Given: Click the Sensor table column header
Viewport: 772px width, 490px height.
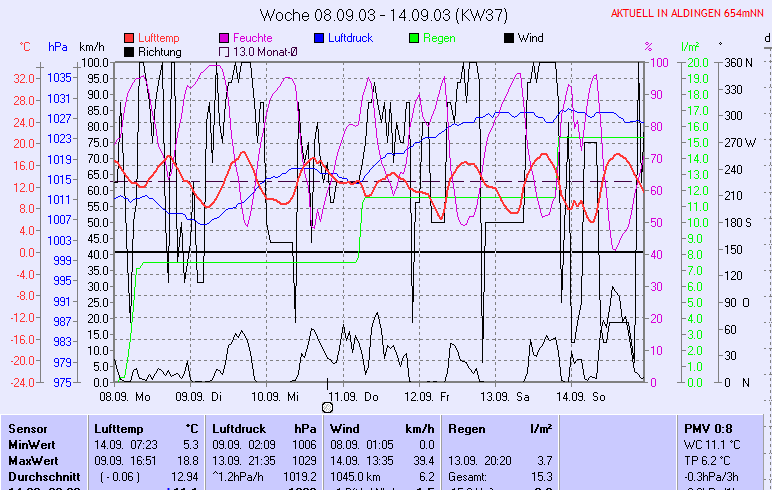Looking at the screenshot, I should point(27,427).
